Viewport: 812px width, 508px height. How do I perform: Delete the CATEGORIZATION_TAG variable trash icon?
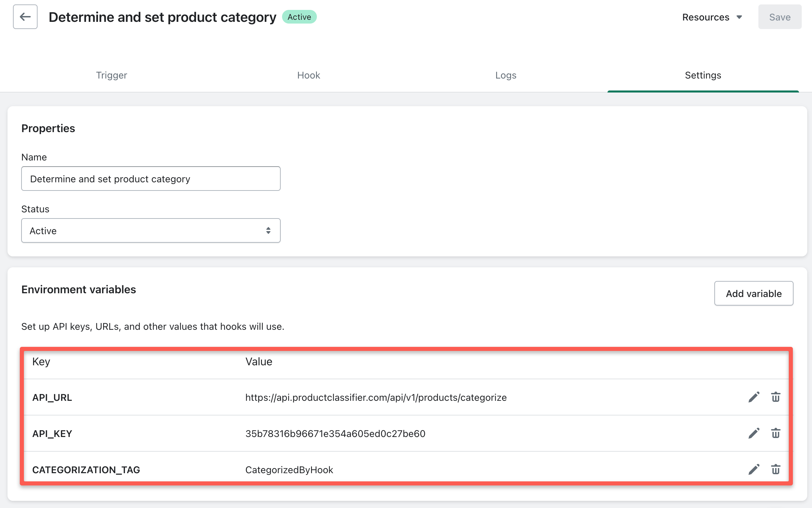(x=775, y=469)
